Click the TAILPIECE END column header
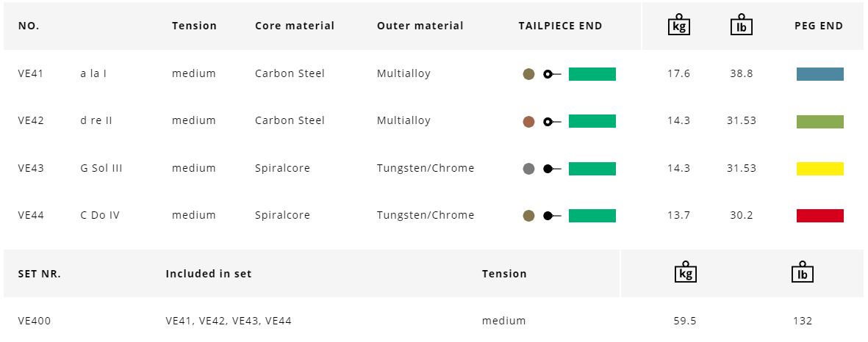868x342 pixels. [560, 26]
